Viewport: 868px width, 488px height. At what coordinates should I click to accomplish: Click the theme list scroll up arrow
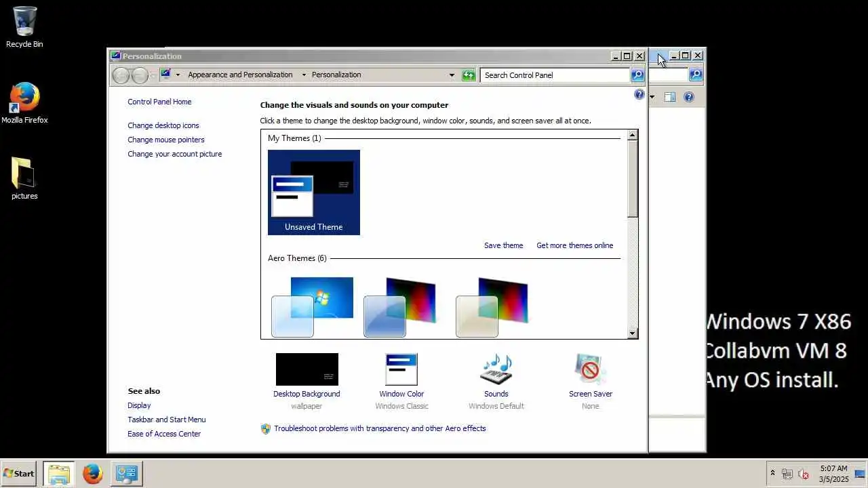click(633, 135)
